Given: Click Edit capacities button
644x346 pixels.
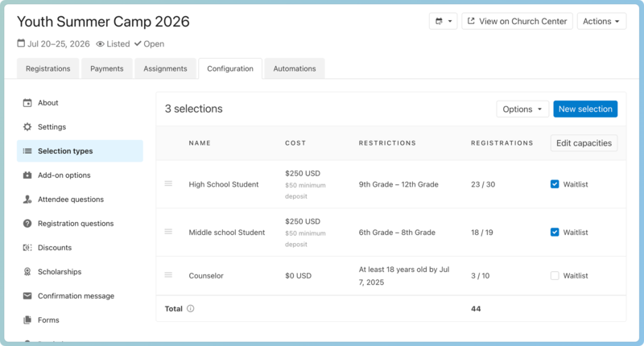Looking at the screenshot, I should (x=584, y=143).
